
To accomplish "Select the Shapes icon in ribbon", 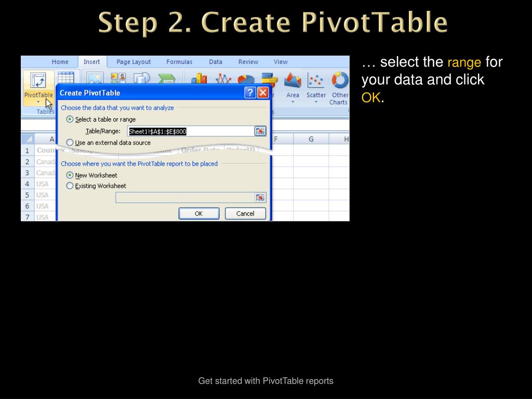I will coord(142,78).
